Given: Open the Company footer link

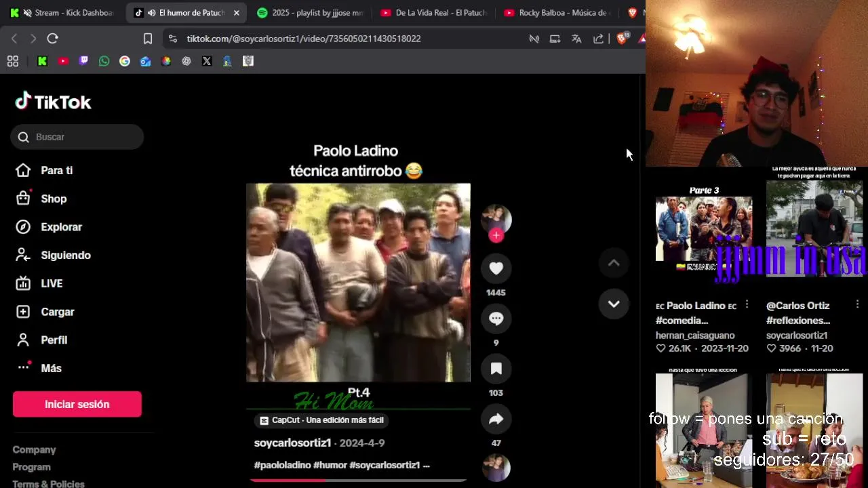Looking at the screenshot, I should [x=34, y=449].
